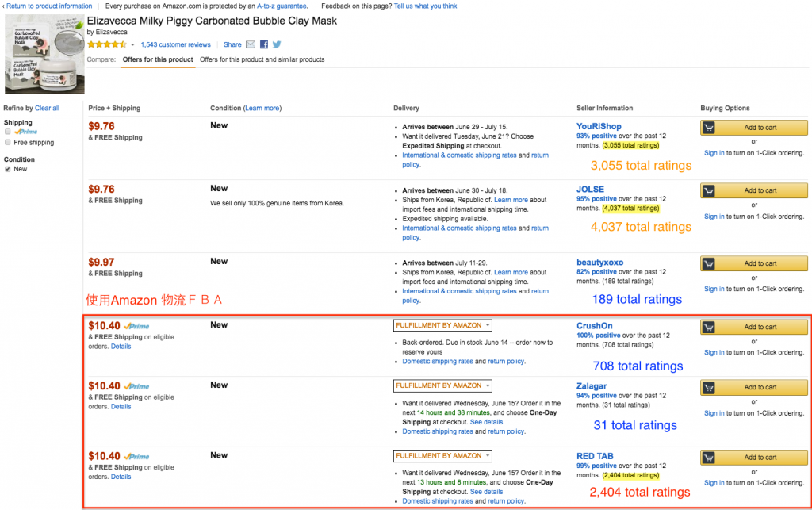Open RED TAB 99% positive rating link
This screenshot has height=510, width=812.
(x=596, y=466)
